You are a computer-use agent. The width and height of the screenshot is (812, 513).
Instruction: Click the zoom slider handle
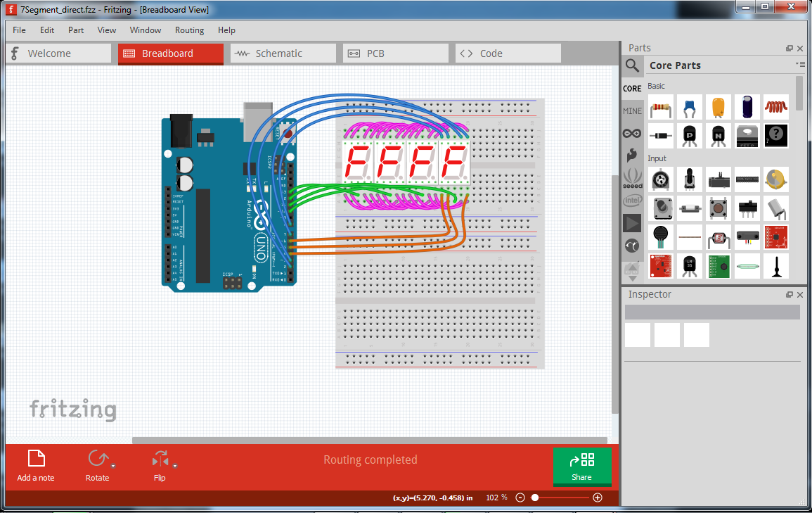pos(535,498)
